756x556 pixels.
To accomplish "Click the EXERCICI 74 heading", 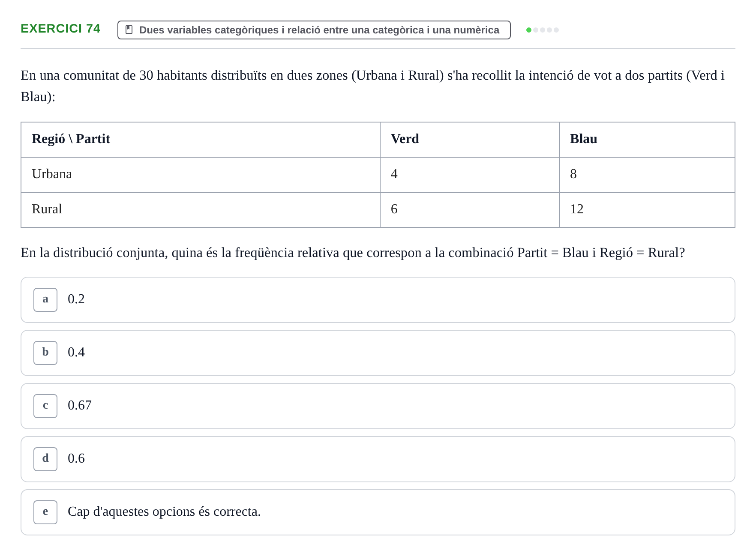I will pyautogui.click(x=60, y=28).
